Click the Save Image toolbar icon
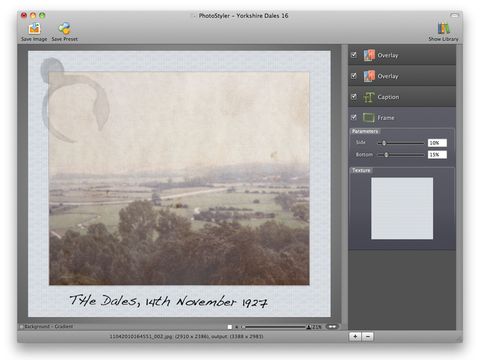The image size is (480, 360). 34,29
